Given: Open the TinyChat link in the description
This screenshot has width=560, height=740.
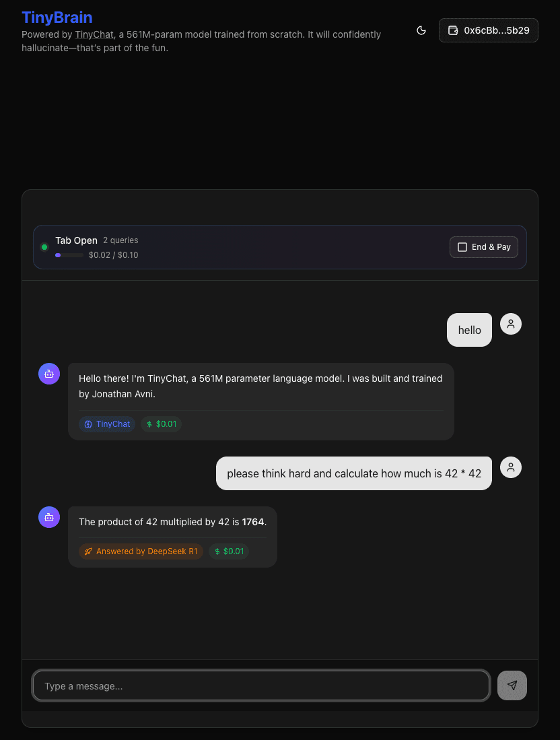Looking at the screenshot, I should click(94, 34).
